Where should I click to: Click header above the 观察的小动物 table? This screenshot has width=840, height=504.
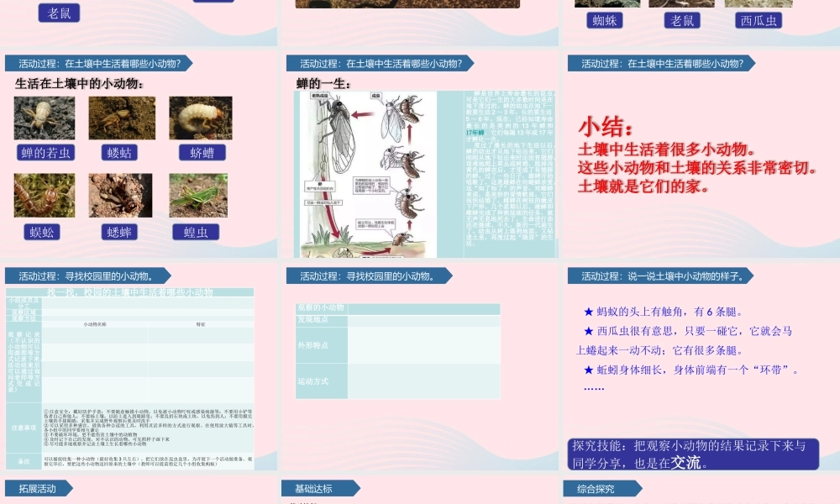369,276
